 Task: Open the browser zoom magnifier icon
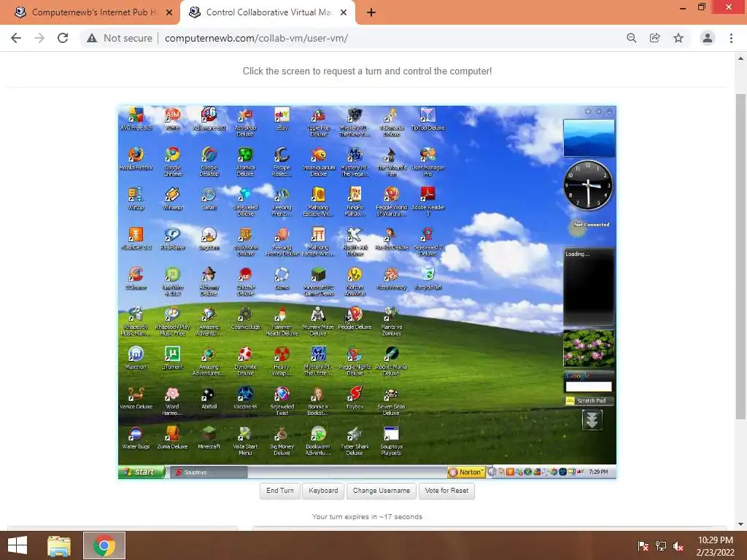(x=632, y=38)
